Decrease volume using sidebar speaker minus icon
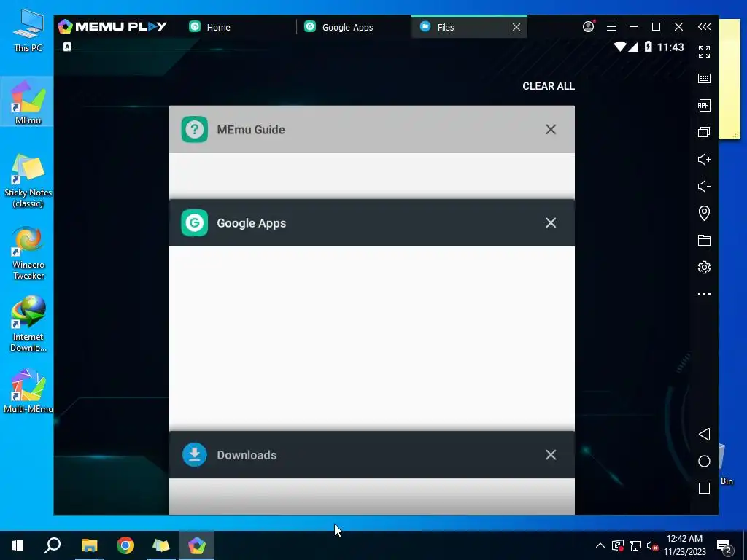The width and height of the screenshot is (747, 560). pos(704,186)
